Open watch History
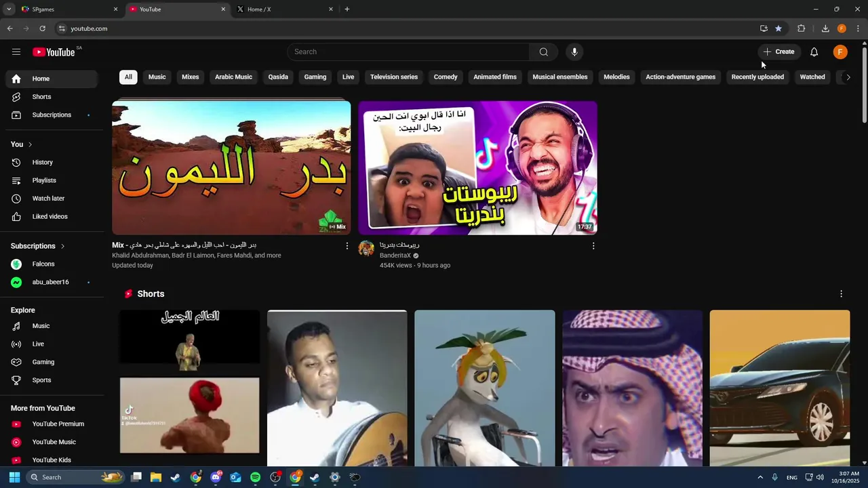868x488 pixels. click(x=52, y=163)
